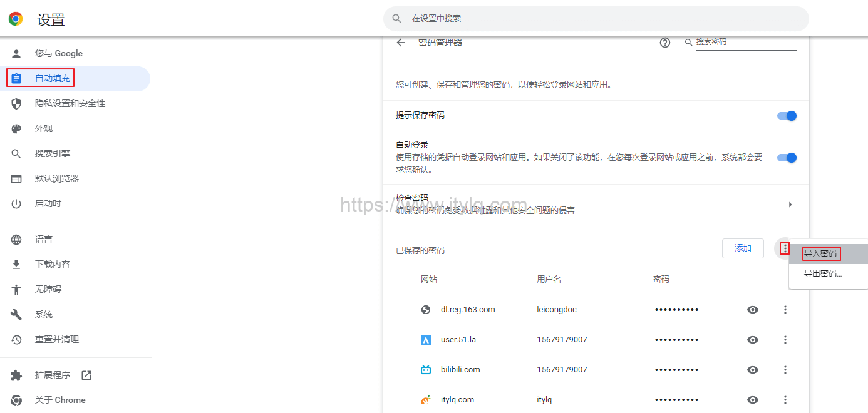Click the 下载内容 download icon
Screen dimensions: 868x413
point(16,265)
